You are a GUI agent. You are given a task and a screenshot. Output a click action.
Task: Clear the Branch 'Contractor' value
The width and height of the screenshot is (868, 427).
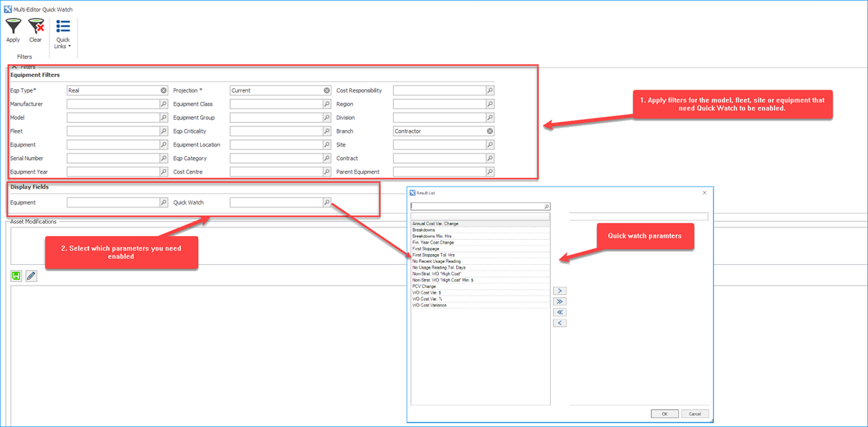(490, 131)
